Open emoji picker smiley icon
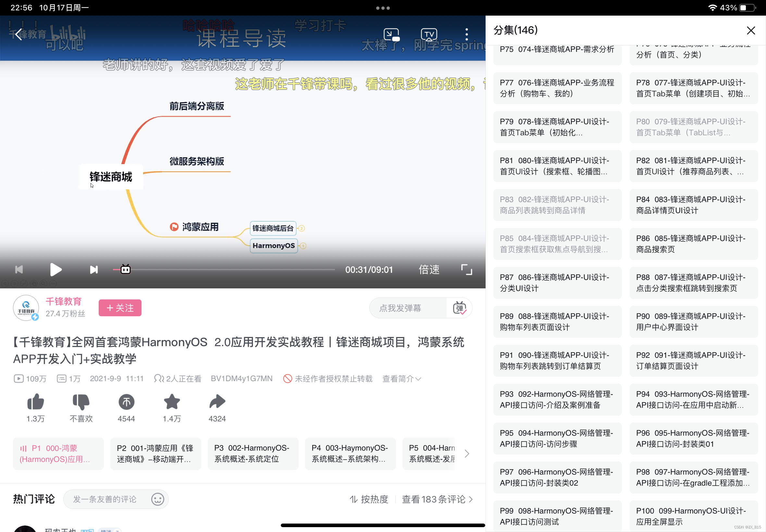The width and height of the screenshot is (766, 532). 158,499
